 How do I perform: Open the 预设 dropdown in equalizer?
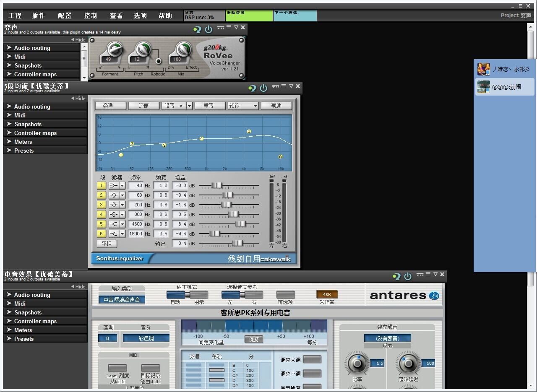click(x=243, y=106)
